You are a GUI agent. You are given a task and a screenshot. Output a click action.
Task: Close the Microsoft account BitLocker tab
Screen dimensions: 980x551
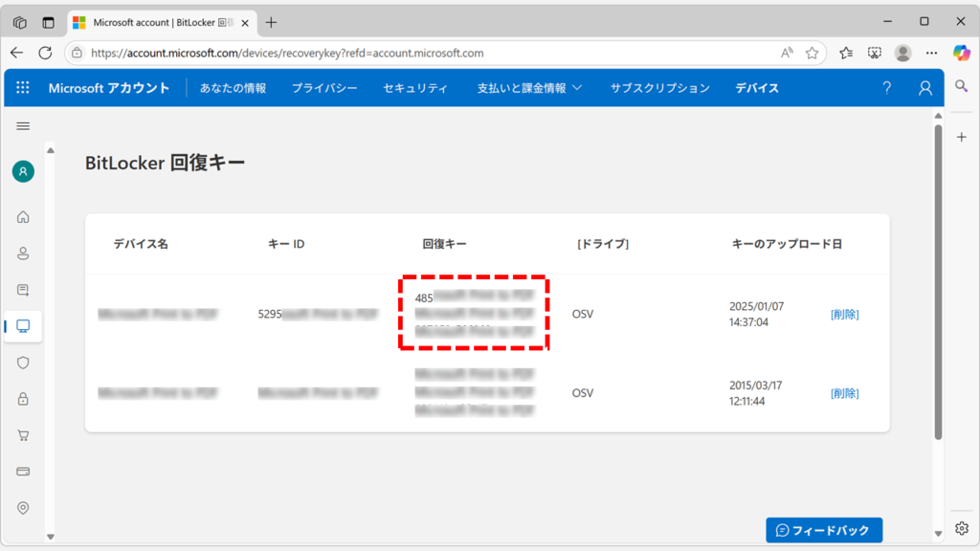pyautogui.click(x=245, y=23)
